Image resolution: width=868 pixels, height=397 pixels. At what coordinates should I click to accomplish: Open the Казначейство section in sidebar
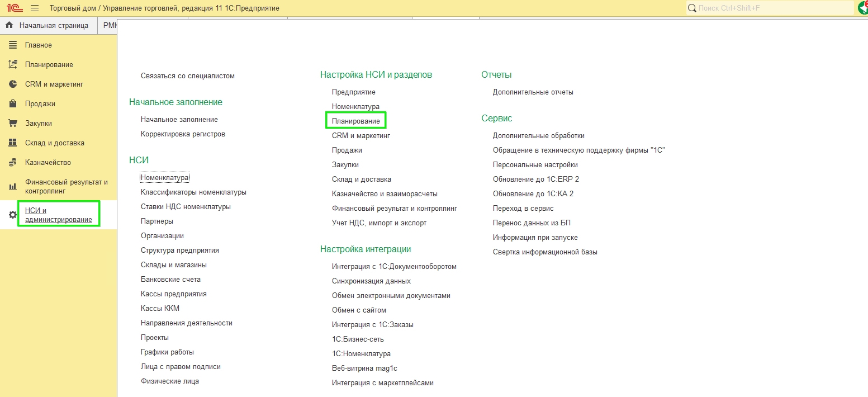[48, 162]
